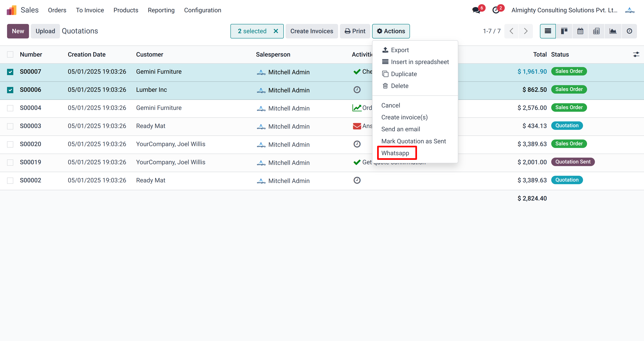Open the discuss messages chat icon
Screen dimensions: 644x341
click(476, 10)
